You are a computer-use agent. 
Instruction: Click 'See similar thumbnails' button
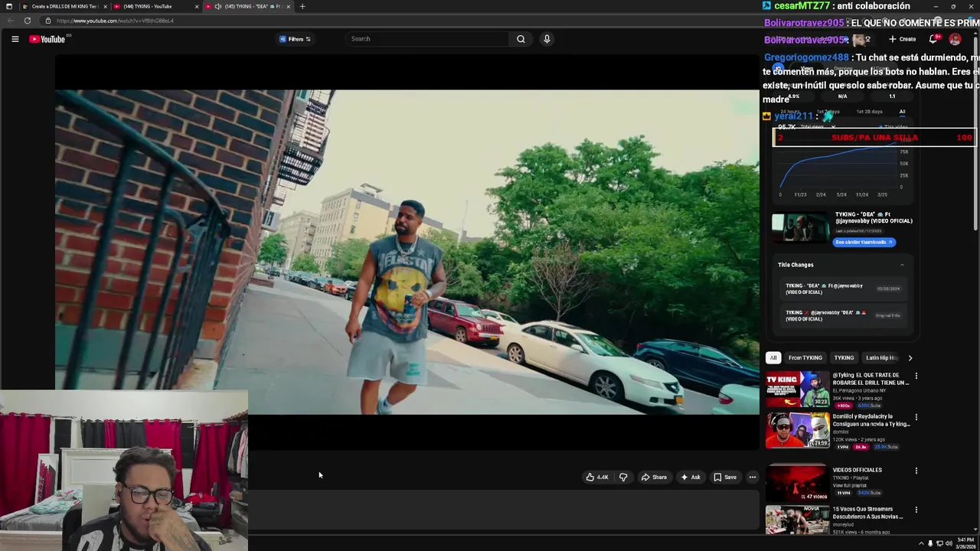[x=864, y=242]
